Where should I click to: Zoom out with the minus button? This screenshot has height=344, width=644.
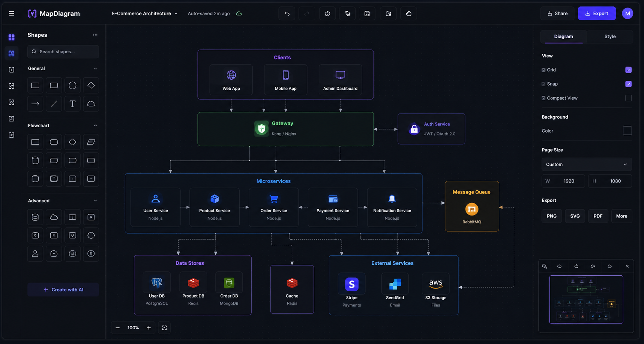117,328
